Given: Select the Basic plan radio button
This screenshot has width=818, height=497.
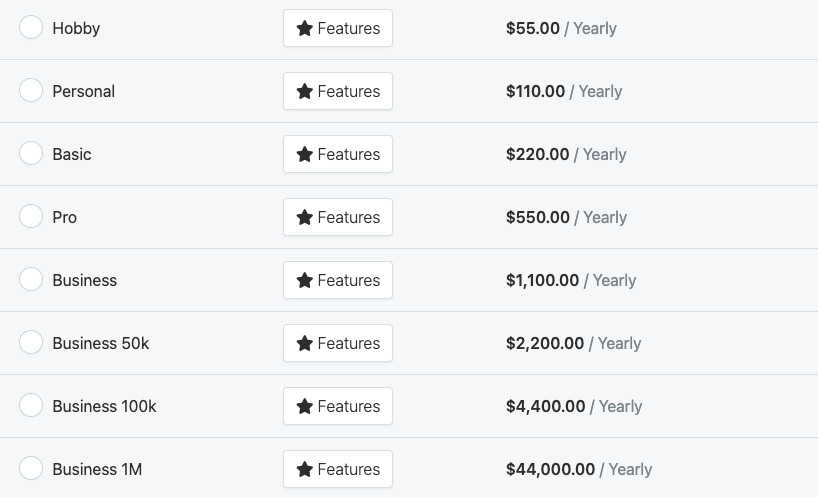Looking at the screenshot, I should click(x=31, y=154).
